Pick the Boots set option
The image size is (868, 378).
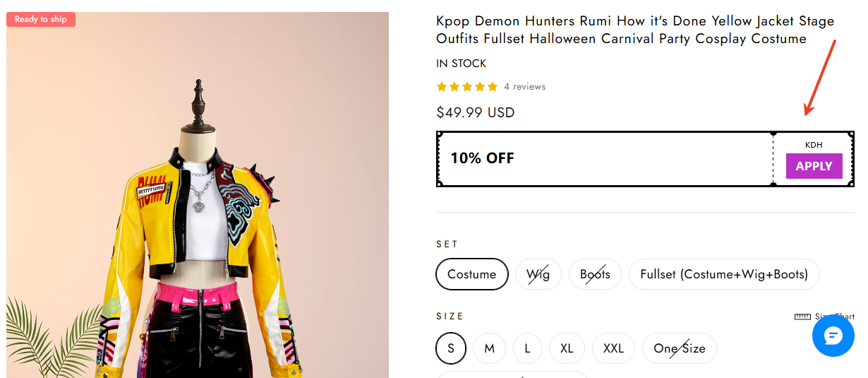[595, 274]
